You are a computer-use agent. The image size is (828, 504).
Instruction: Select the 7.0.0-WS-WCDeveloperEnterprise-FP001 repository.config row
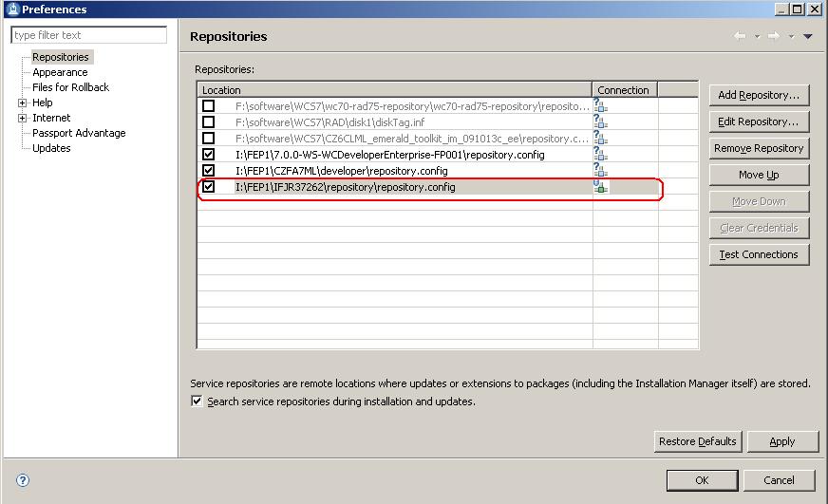click(x=448, y=154)
